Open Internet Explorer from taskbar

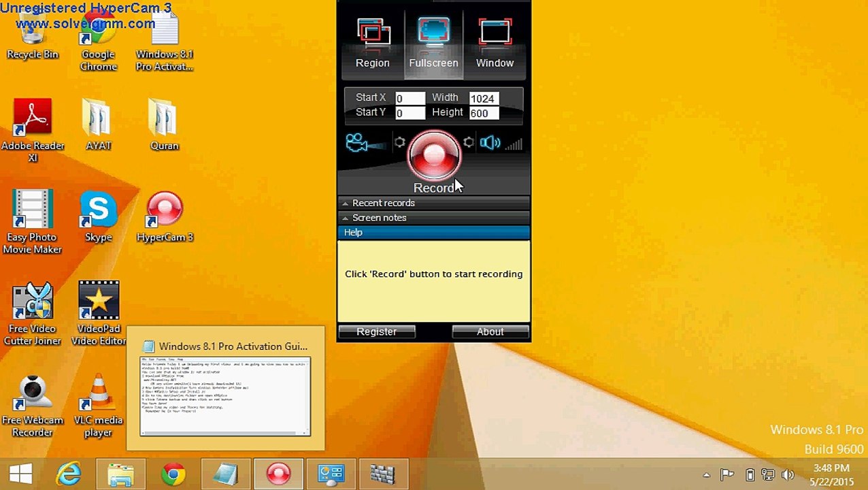[x=69, y=474]
